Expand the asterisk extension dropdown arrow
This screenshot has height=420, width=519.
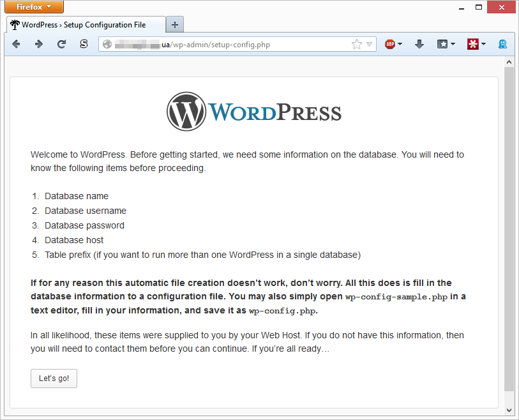483,44
